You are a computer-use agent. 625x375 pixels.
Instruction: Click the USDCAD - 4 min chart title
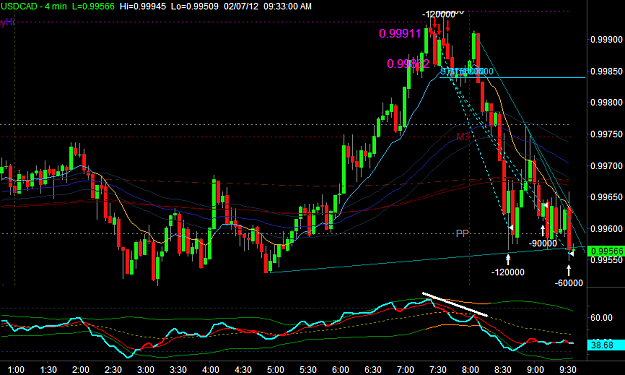tap(33, 6)
